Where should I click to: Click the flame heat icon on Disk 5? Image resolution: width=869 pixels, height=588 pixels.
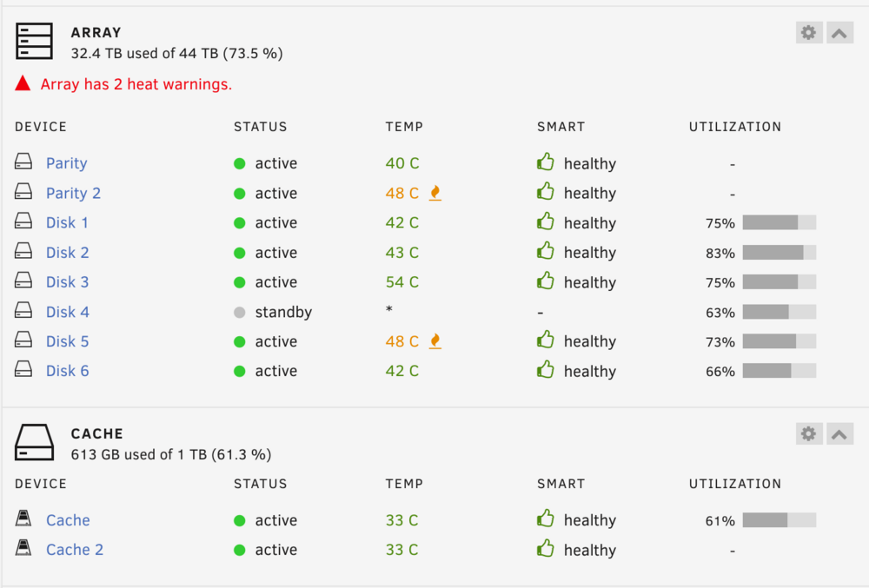click(435, 341)
